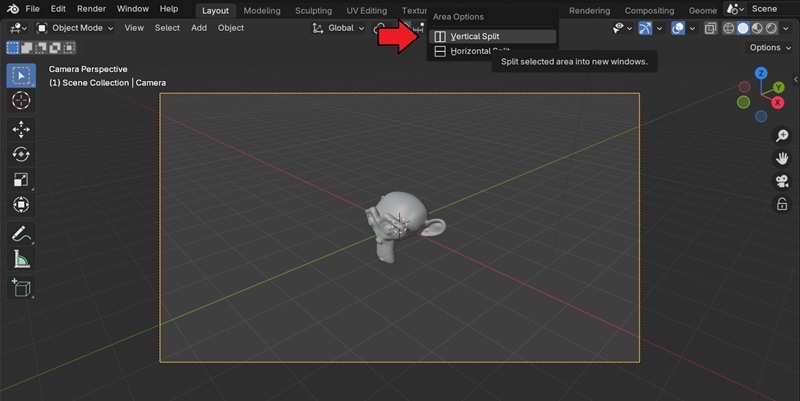Click negative Y axis gizmo circle

743,102
